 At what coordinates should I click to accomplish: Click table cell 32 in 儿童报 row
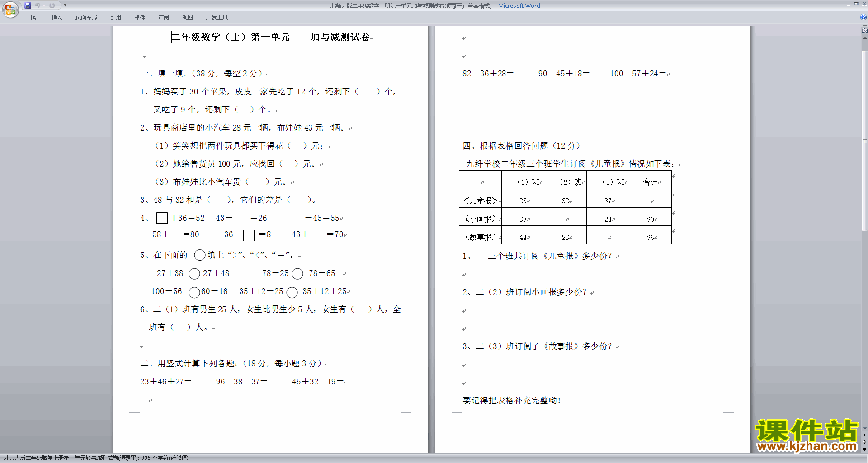[x=566, y=199]
